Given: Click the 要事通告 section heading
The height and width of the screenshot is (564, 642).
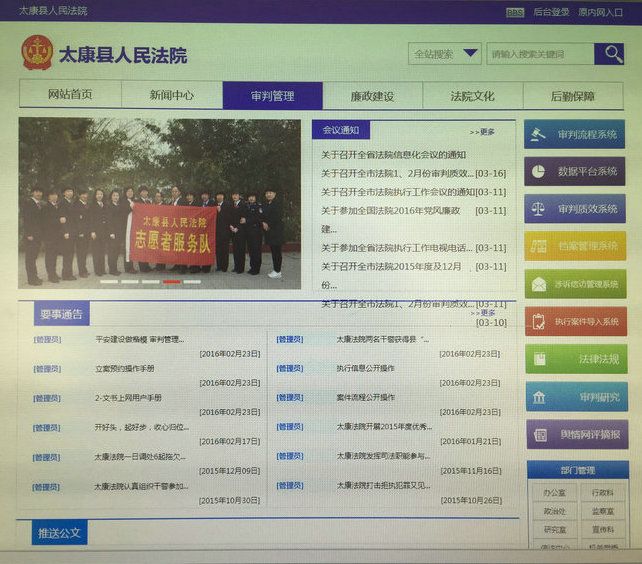Looking at the screenshot, I should tap(61, 314).
